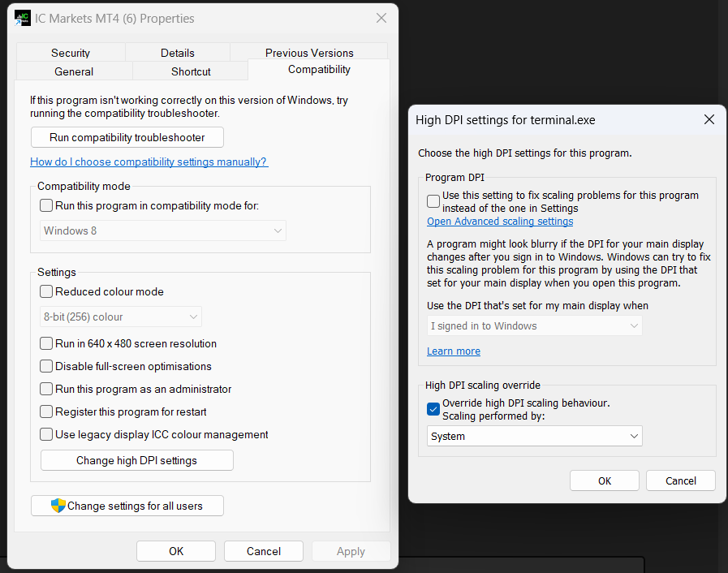The image size is (728, 573).
Task: Click Change high DPI settings button
Action: point(137,460)
